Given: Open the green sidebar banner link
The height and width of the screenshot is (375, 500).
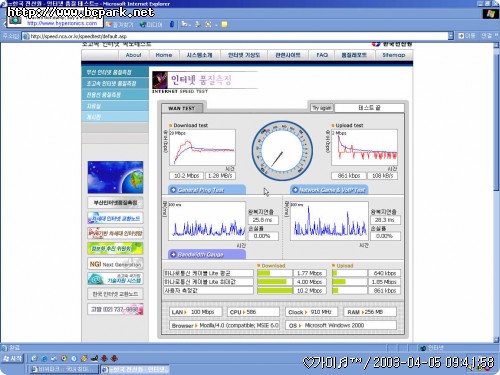Looking at the screenshot, I should point(115,248).
